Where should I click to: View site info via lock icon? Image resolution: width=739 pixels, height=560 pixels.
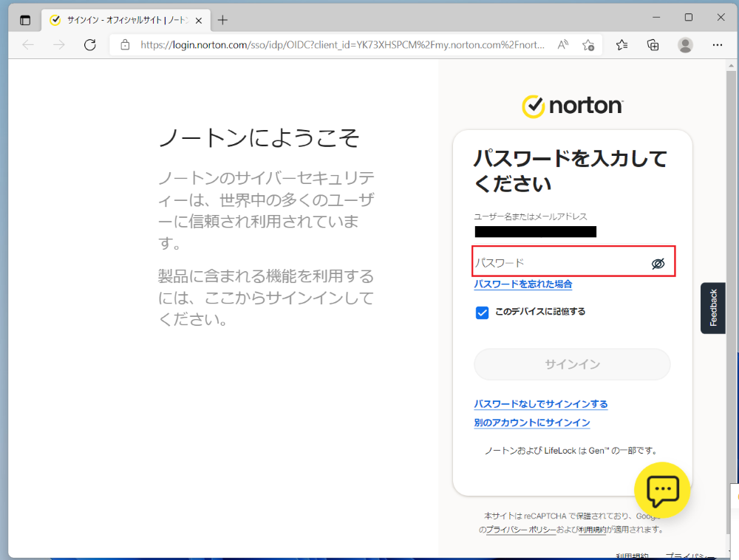pyautogui.click(x=125, y=45)
